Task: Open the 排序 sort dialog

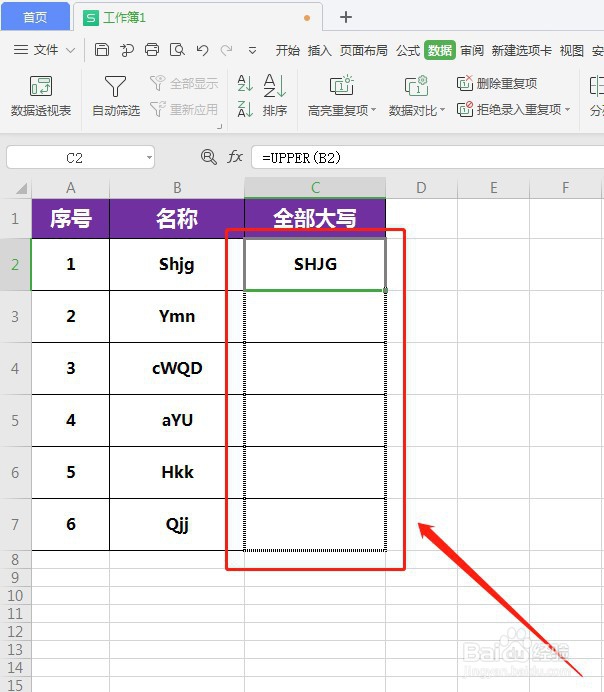Action: (275, 96)
